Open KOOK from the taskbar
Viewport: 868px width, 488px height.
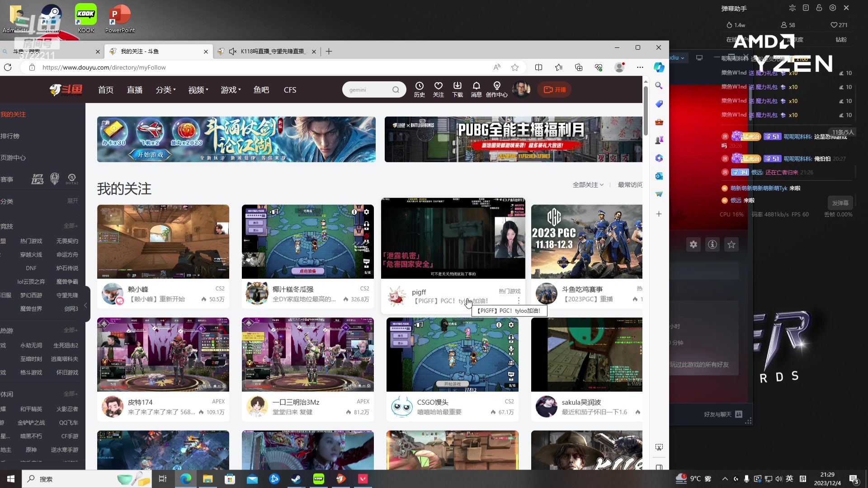[319, 479]
